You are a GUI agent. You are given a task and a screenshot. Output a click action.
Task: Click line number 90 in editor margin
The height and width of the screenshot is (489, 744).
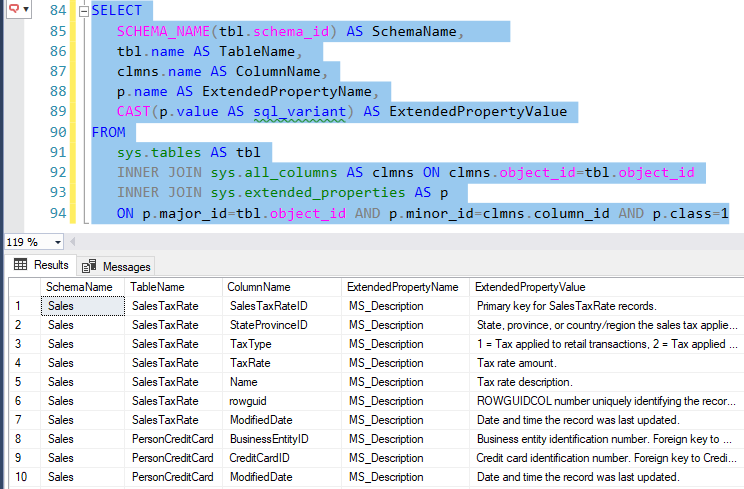point(58,132)
